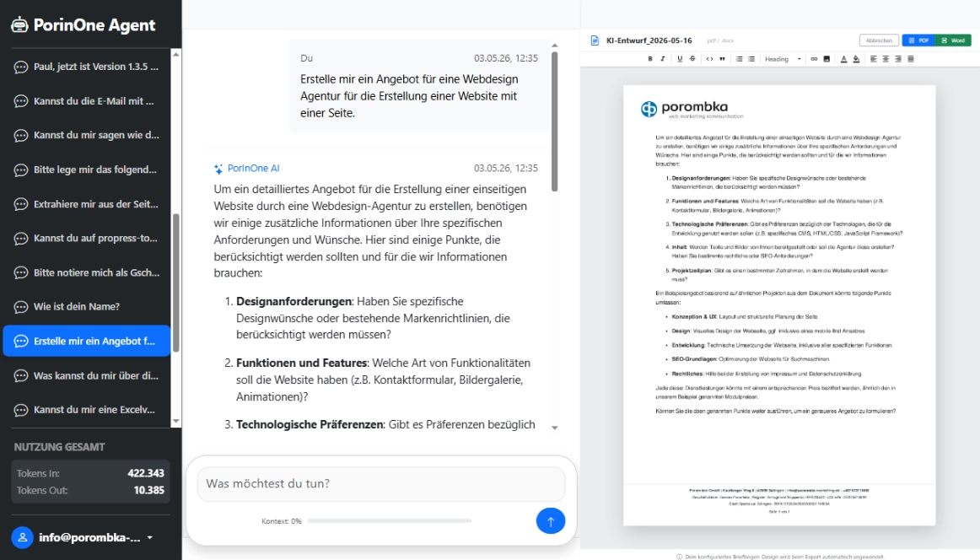Click the 'Designanforderungen' bold term in chat

(293, 301)
